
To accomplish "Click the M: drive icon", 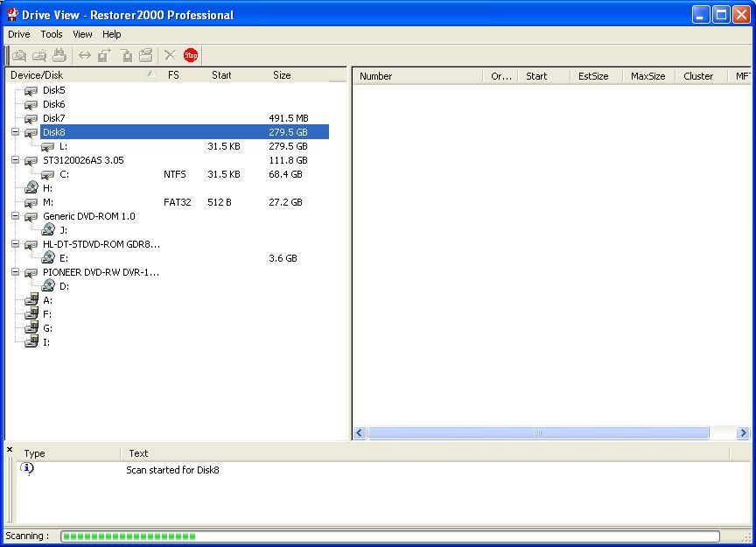I will coord(31,202).
